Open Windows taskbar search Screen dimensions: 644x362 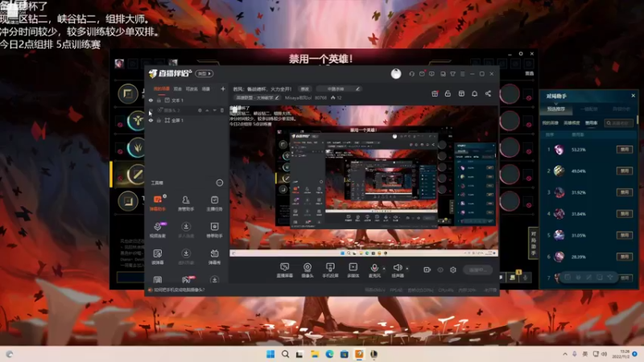tap(285, 354)
